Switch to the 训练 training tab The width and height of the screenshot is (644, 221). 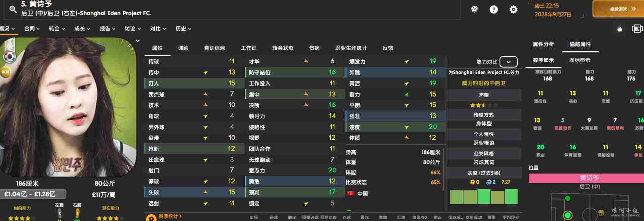(183, 48)
